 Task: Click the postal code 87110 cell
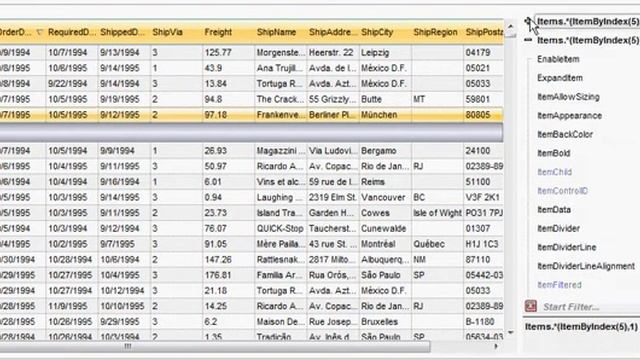coord(484,259)
